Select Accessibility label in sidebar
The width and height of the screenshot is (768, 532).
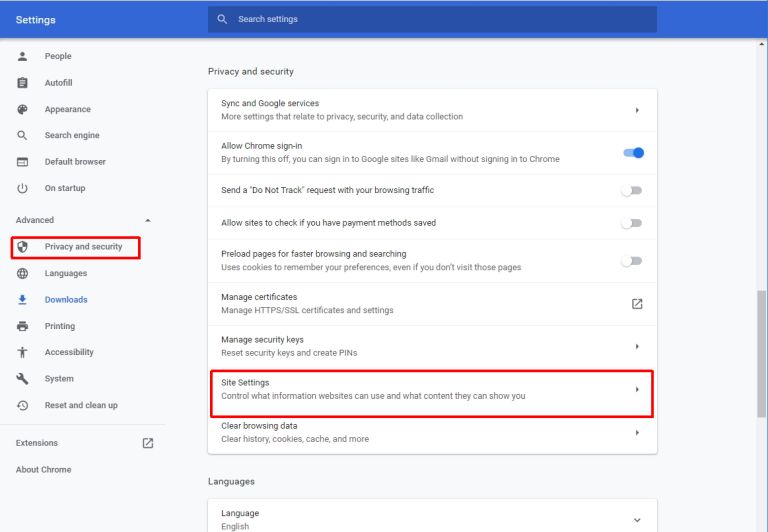point(69,352)
